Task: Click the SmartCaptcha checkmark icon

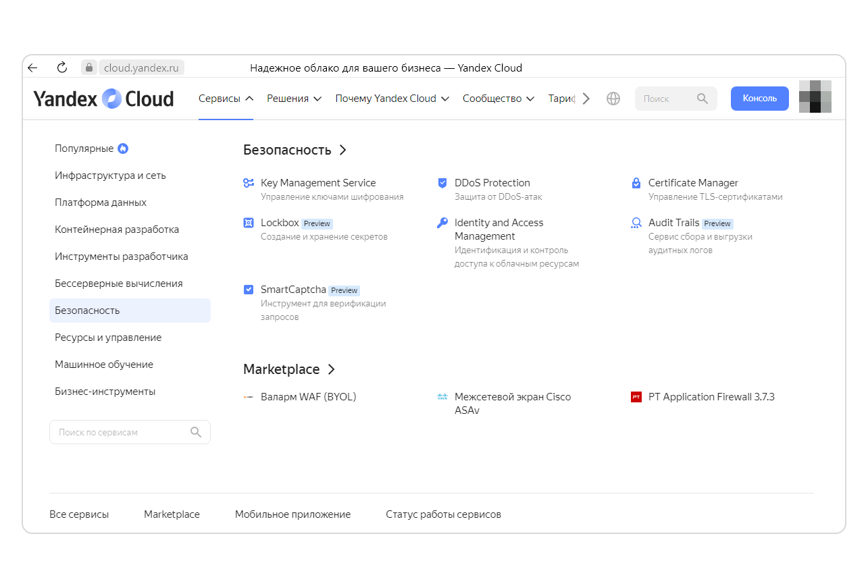Action: [x=249, y=290]
